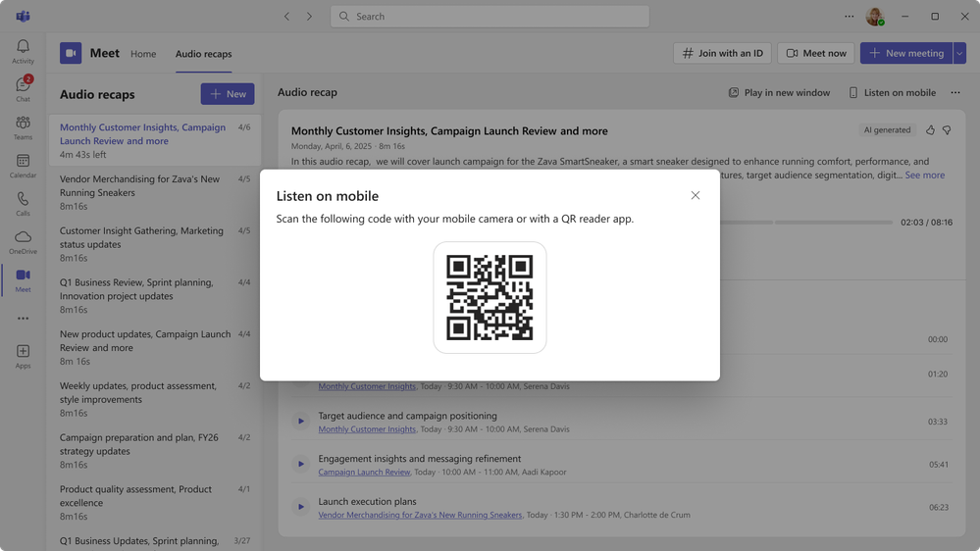Click Play in new window
The width and height of the screenshot is (980, 551).
point(779,92)
